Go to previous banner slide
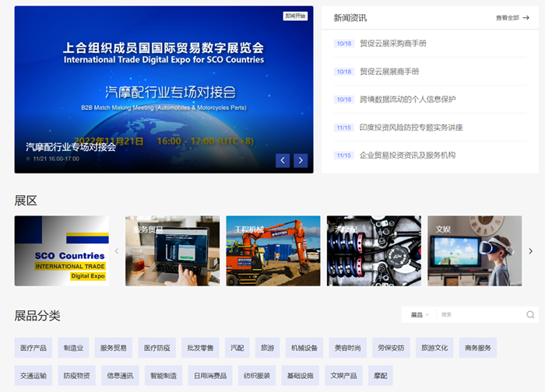Screen dimensions: 545x392 coord(283,160)
